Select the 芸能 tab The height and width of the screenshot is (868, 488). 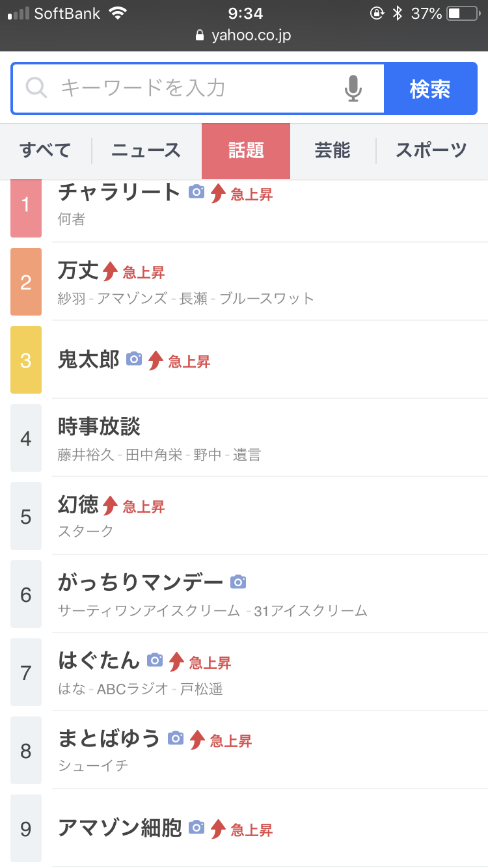point(332,150)
